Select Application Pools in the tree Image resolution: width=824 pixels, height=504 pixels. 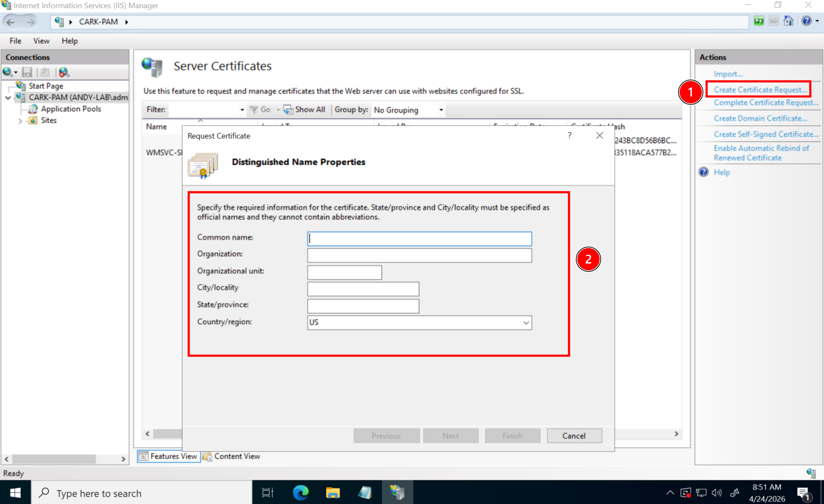pyautogui.click(x=71, y=109)
